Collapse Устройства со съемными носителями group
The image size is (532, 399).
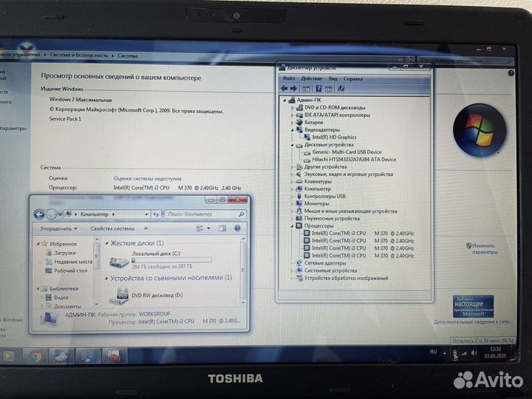click(107, 279)
